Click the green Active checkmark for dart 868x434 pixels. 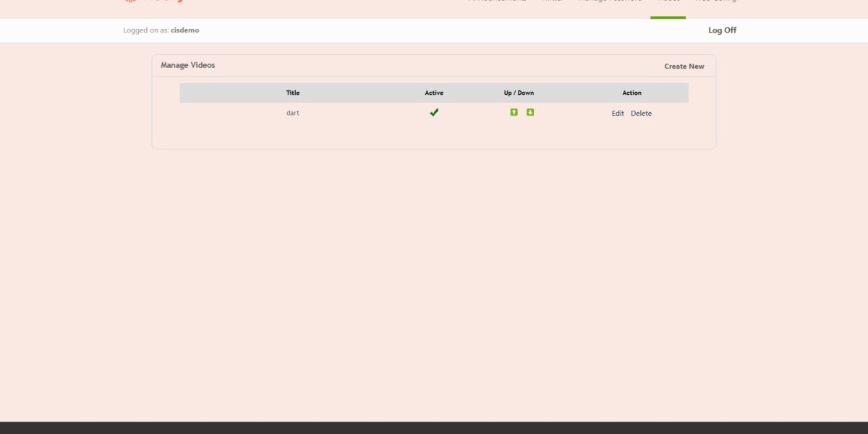point(434,112)
